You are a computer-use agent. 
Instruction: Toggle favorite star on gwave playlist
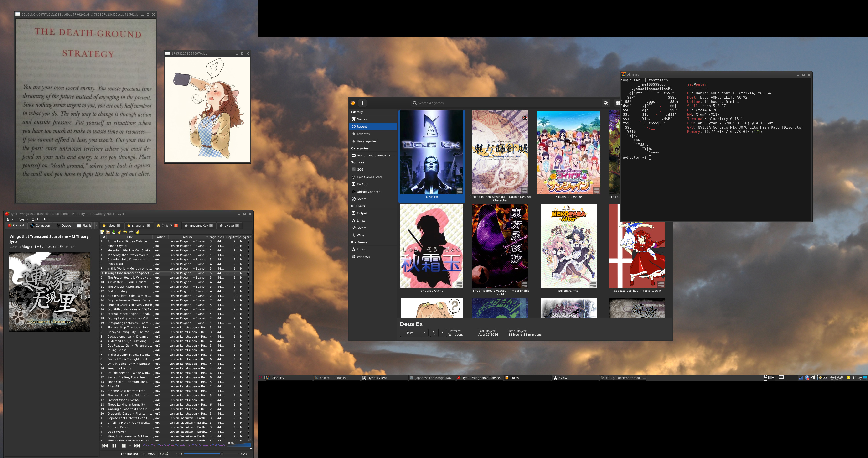(221, 225)
